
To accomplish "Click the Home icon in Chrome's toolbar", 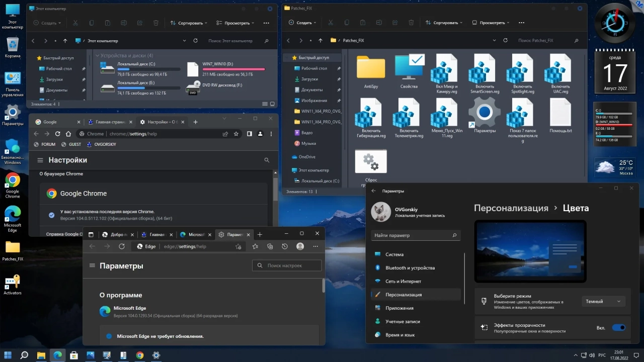I will pos(68,134).
